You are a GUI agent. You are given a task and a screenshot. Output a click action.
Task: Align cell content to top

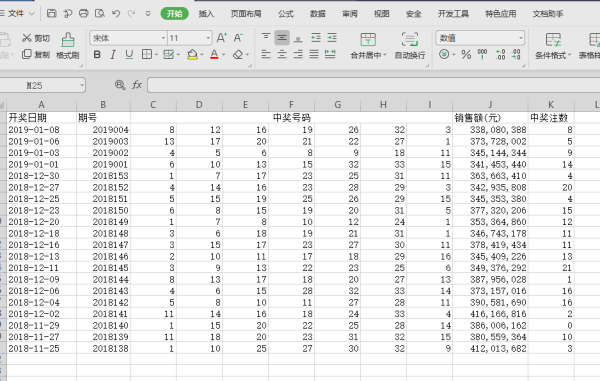266,37
